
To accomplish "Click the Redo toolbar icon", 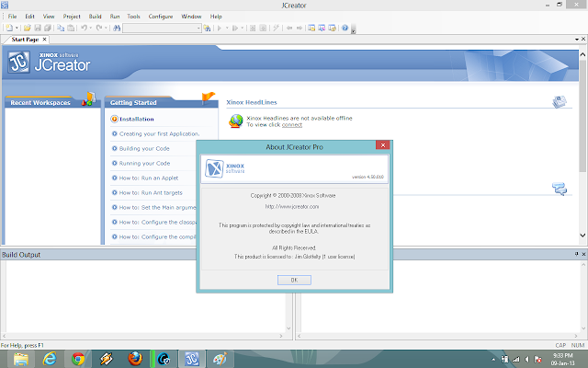I will tap(99, 28).
